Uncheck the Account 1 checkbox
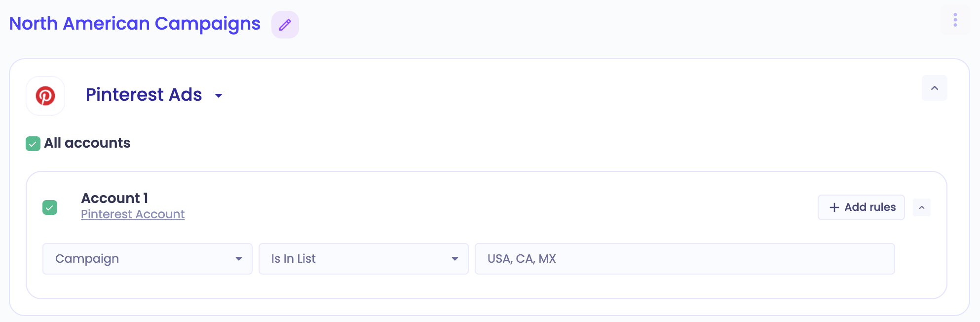980x322 pixels. point(50,207)
